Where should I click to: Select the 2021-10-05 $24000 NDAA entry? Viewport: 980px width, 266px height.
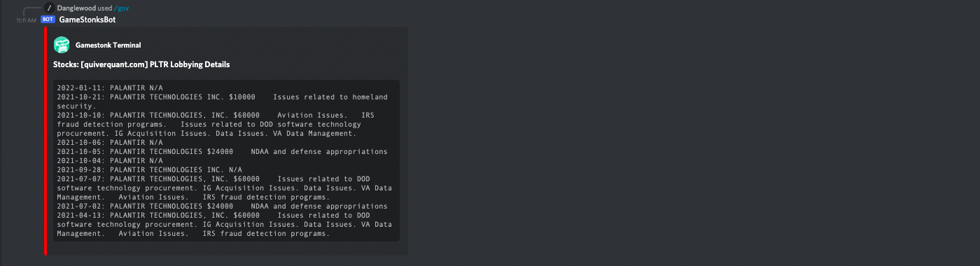click(x=223, y=152)
